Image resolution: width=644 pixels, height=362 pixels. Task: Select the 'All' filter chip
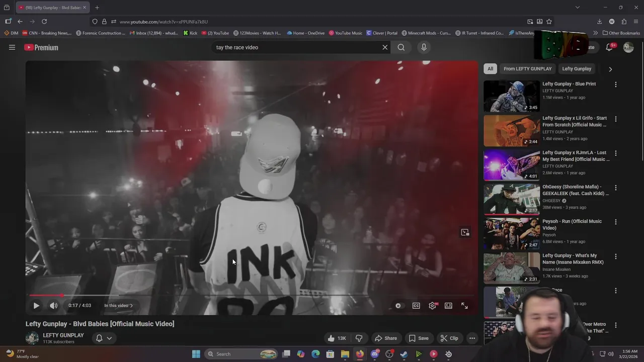[490, 69]
